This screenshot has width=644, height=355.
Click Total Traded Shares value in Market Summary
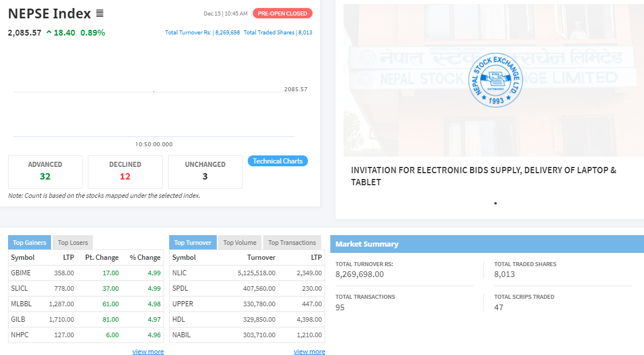[504, 274]
